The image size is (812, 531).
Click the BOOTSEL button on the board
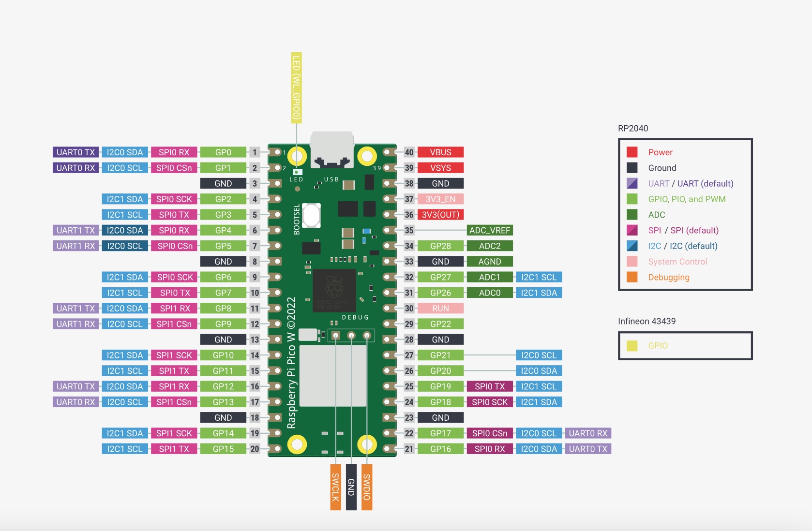click(312, 215)
